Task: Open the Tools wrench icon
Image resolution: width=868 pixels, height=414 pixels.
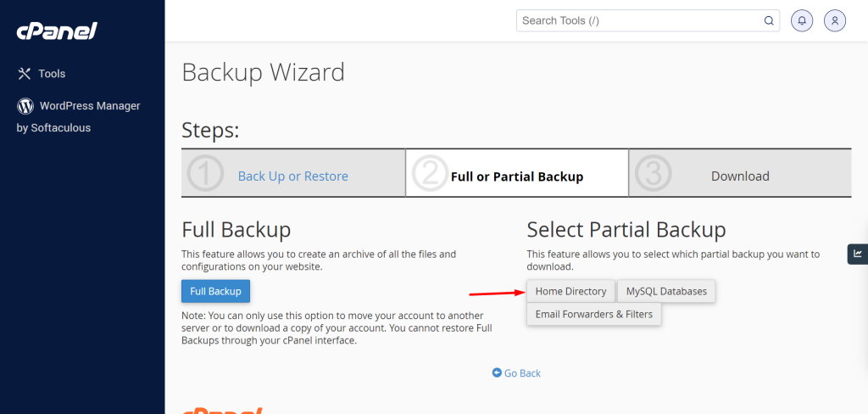Action: [25, 74]
